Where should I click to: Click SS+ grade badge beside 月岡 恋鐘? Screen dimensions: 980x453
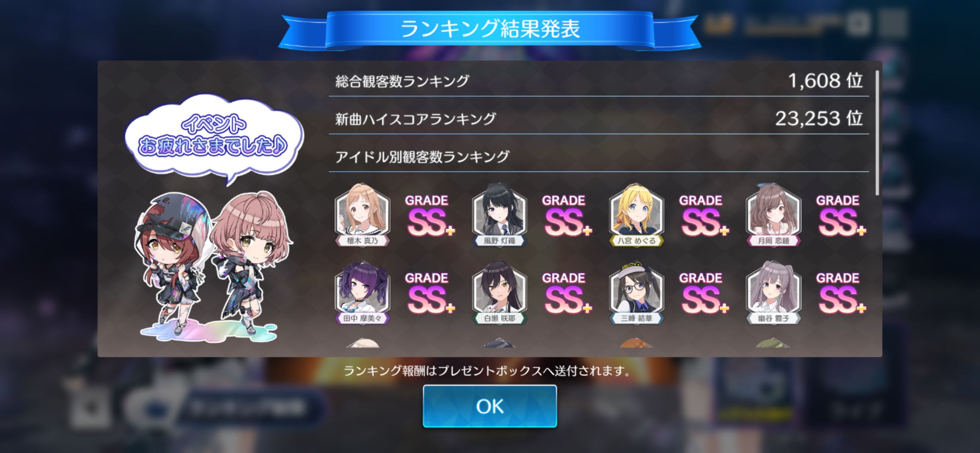point(840,215)
